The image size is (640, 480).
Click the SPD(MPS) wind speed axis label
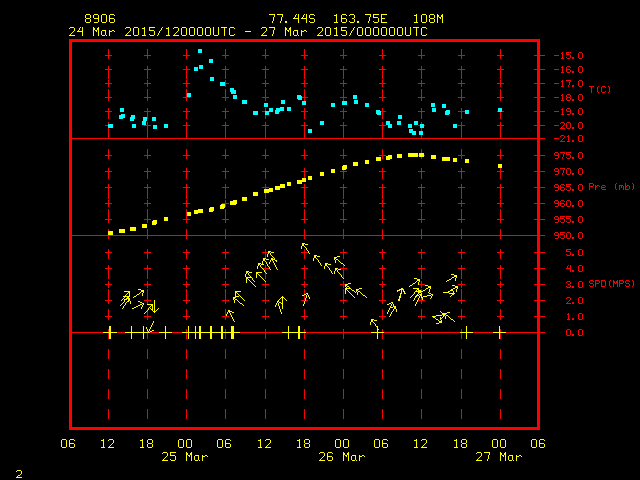[x=610, y=284]
